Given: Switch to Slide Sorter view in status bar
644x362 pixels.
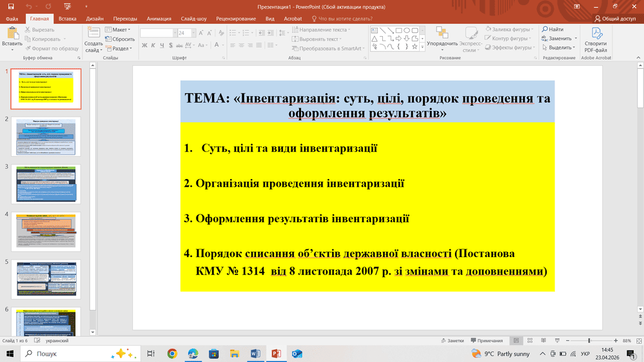Looking at the screenshot, I should [x=529, y=340].
